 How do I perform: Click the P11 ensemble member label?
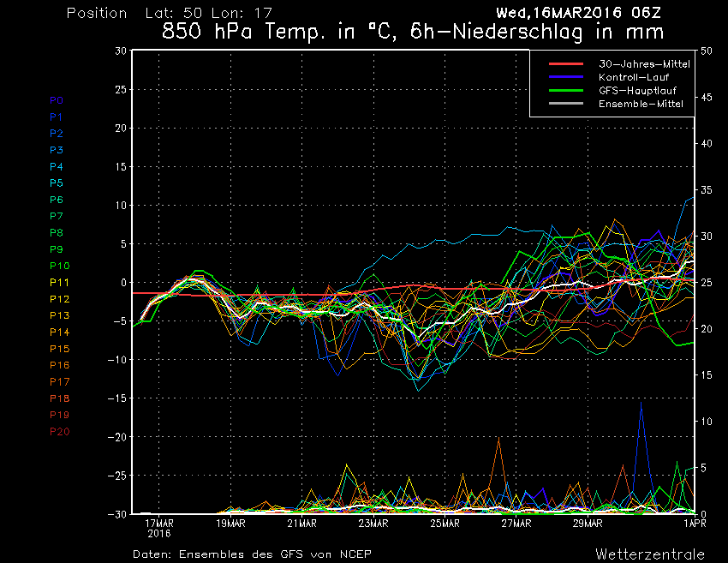[x=59, y=283]
